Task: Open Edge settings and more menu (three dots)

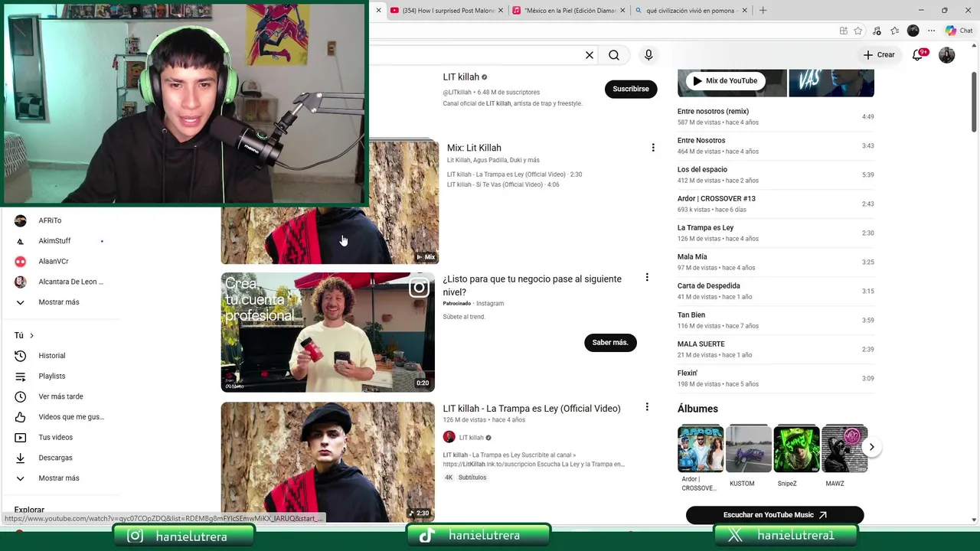Action: pyautogui.click(x=932, y=31)
